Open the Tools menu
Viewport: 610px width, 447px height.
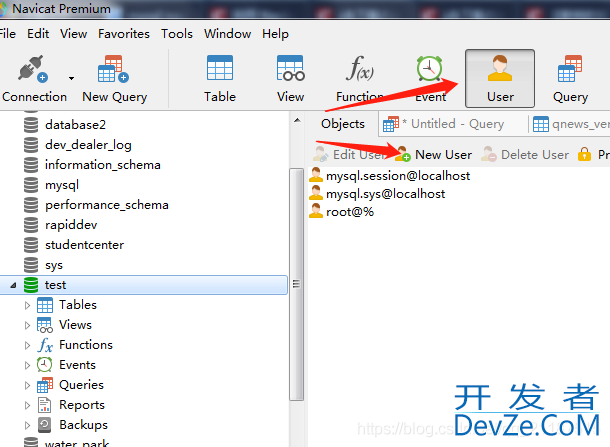click(177, 34)
